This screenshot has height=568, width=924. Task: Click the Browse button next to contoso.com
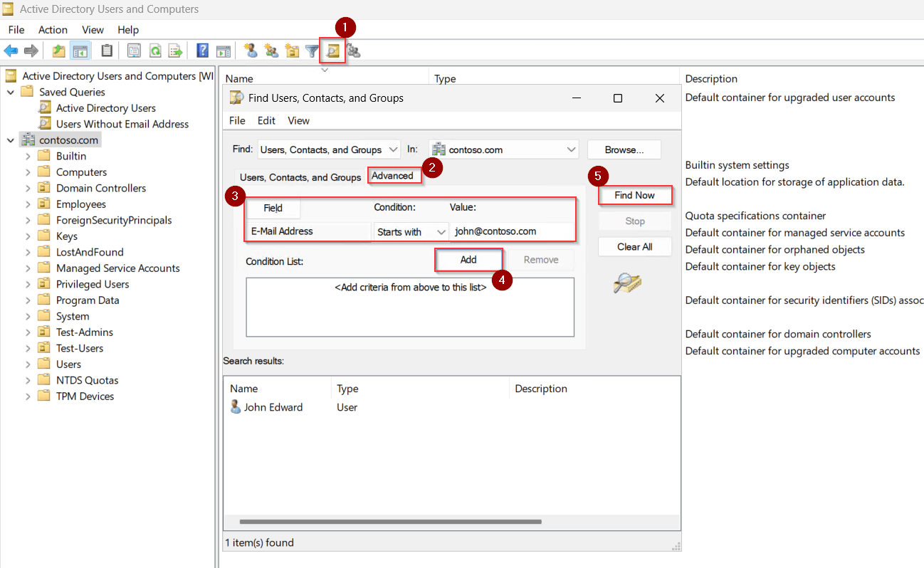[624, 149]
